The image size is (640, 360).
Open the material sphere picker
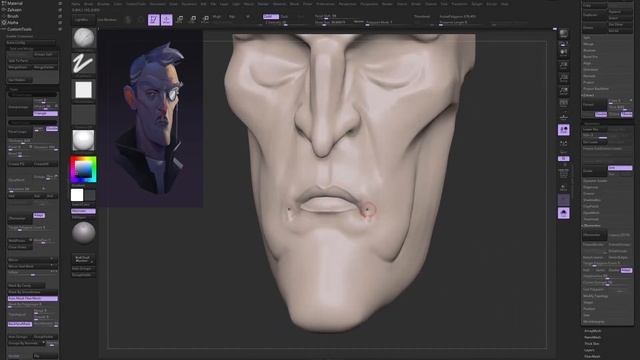(84, 140)
